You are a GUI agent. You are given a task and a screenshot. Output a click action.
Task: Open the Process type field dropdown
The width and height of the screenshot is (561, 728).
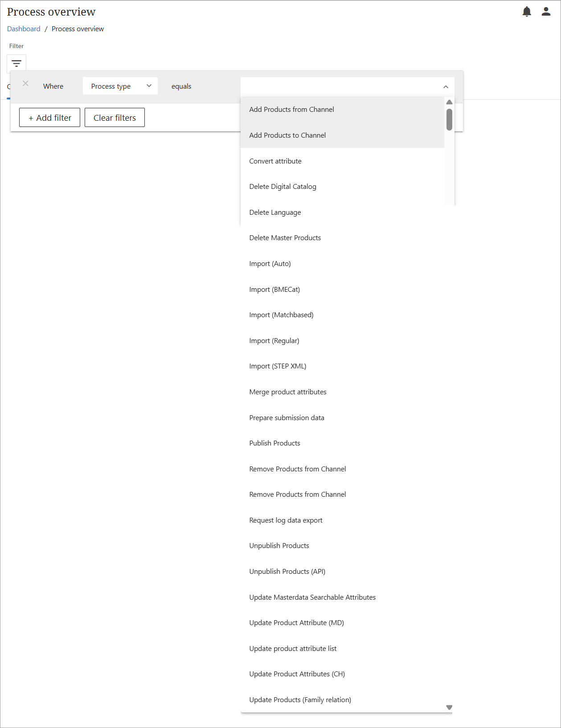120,86
